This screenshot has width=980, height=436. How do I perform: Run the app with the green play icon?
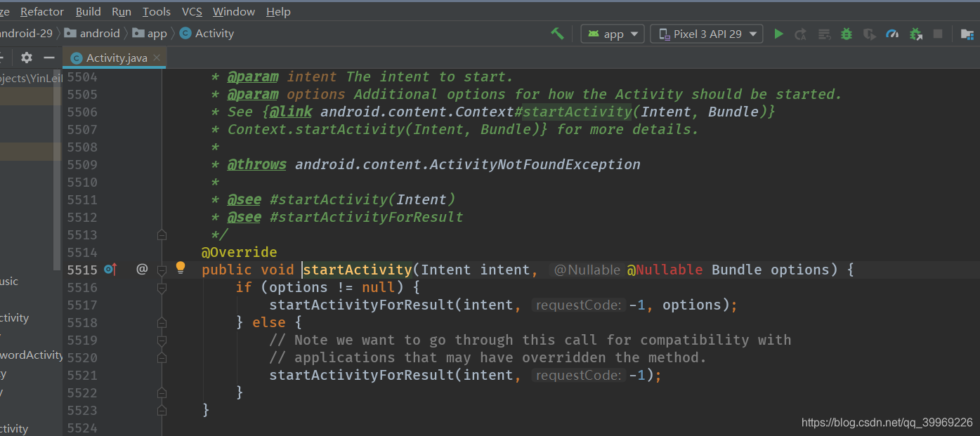(x=778, y=33)
